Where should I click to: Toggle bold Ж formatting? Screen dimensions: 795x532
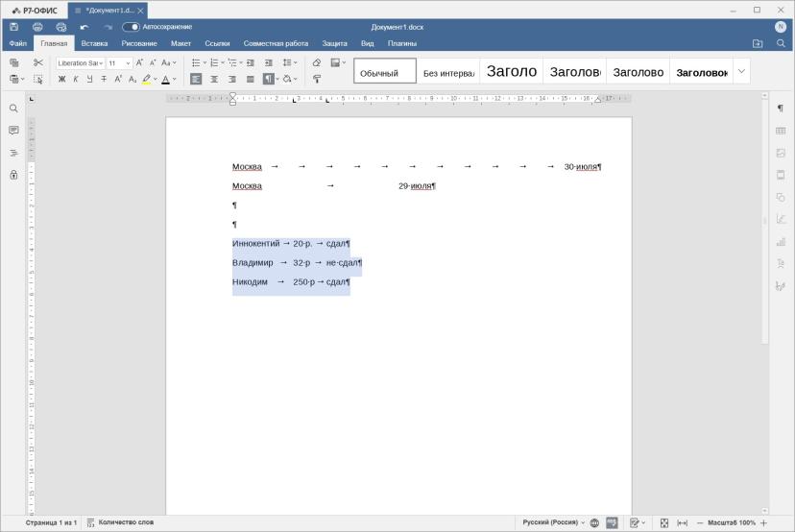(x=61, y=79)
